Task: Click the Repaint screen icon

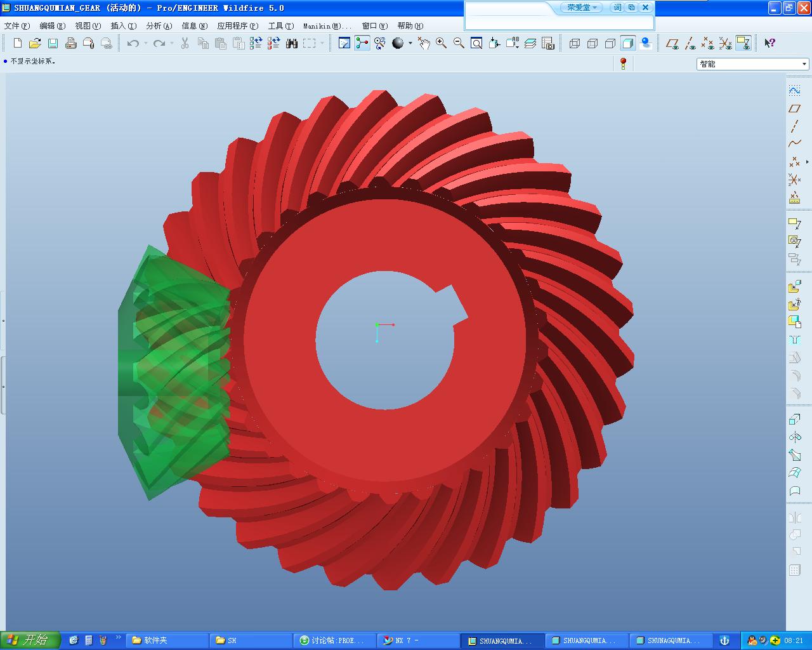Action: [344, 43]
